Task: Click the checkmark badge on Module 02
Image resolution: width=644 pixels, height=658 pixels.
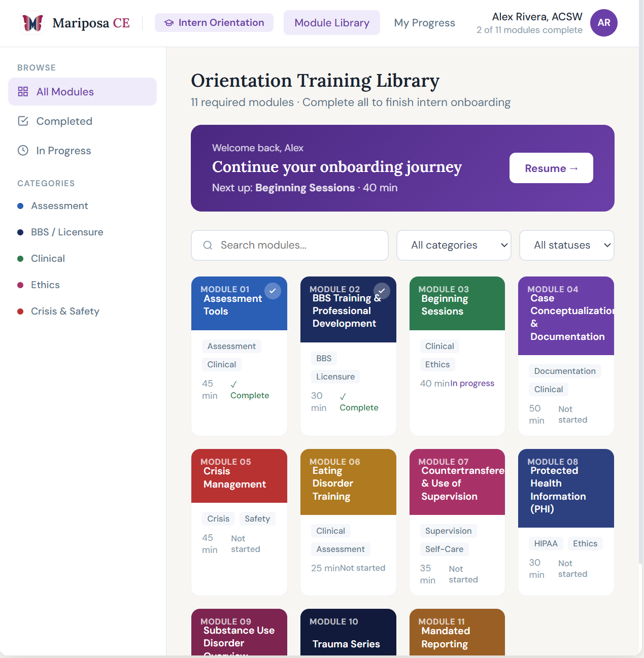Action: click(382, 291)
